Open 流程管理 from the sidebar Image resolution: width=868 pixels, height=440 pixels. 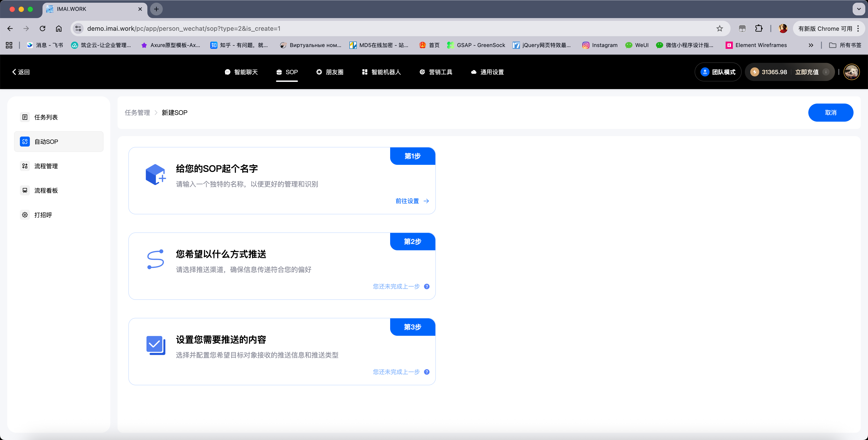pyautogui.click(x=46, y=166)
